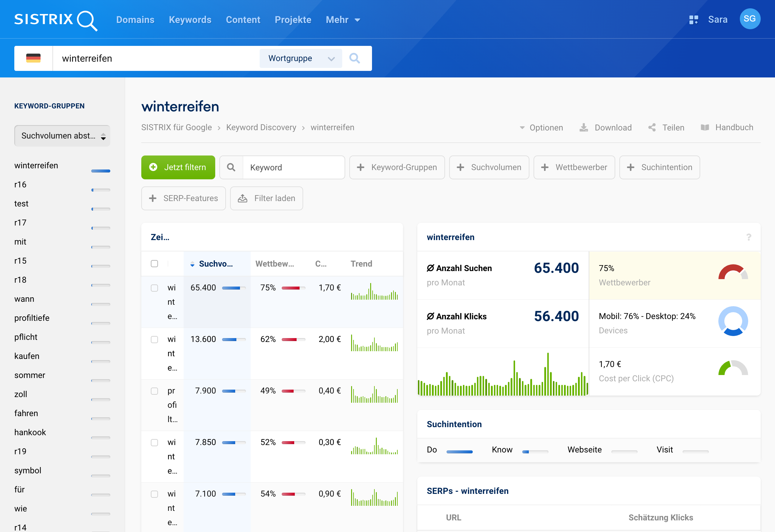
Task: Select Keywords in the main navigation
Action: coord(190,20)
